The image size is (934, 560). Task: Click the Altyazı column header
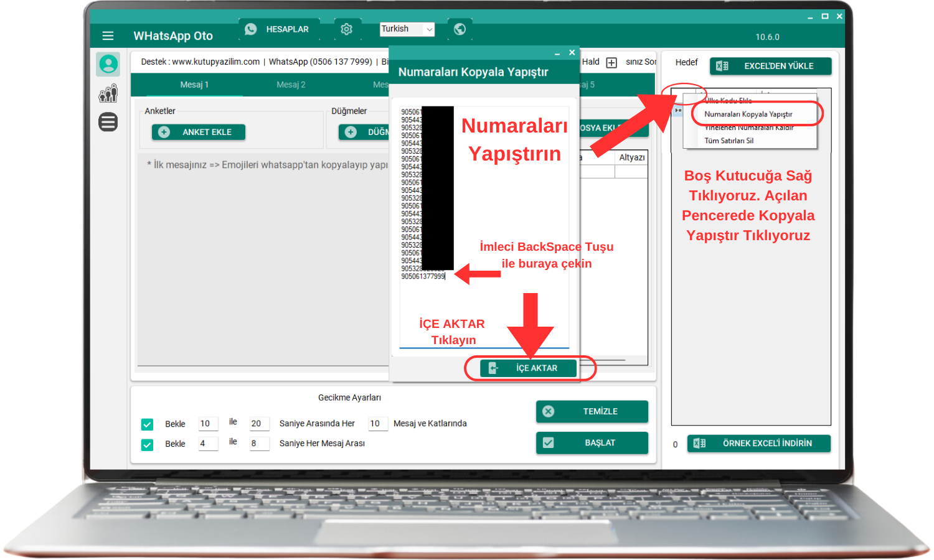tap(631, 157)
